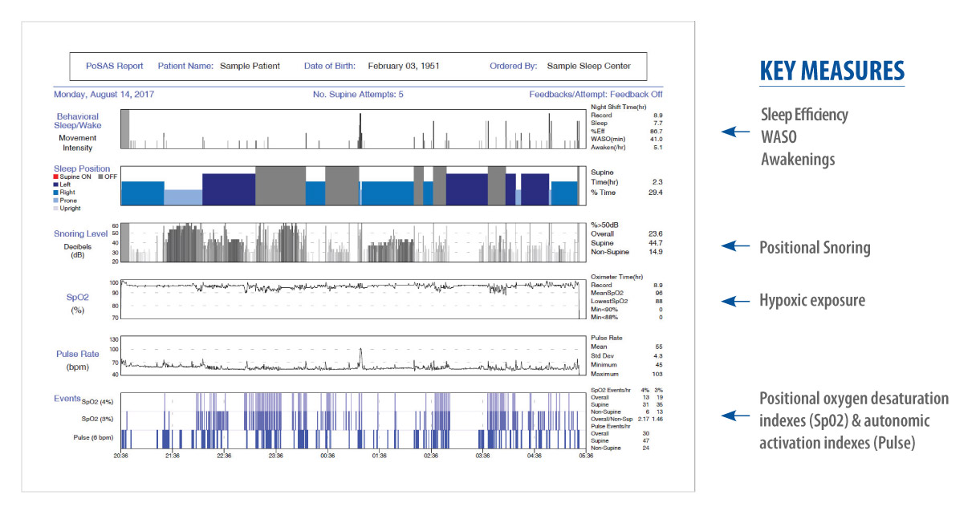Select the Behavioral Sleep/Wake chart title
Screen dimensions: 980x511
coord(78,121)
